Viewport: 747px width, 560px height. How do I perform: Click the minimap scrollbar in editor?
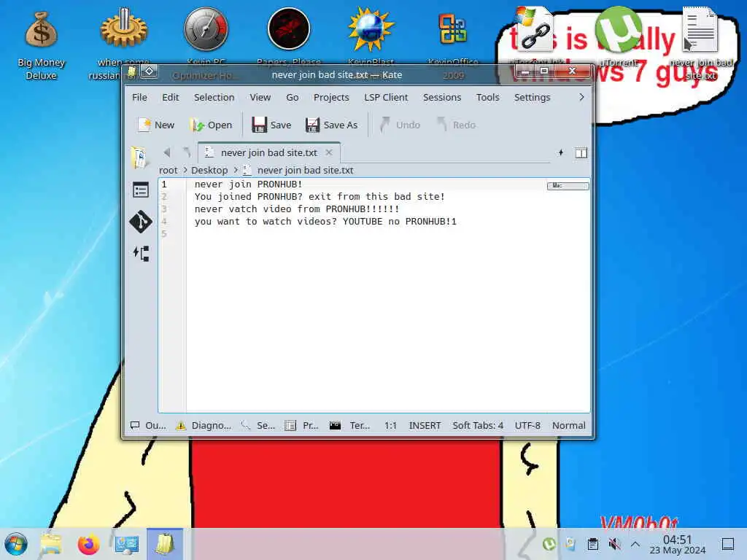[x=568, y=186]
